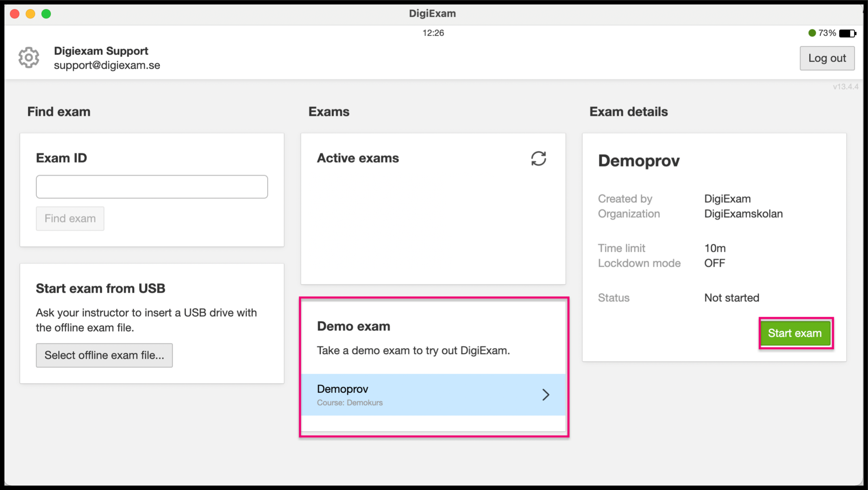868x490 pixels.
Task: Click the green connection status dot
Action: coord(812,33)
